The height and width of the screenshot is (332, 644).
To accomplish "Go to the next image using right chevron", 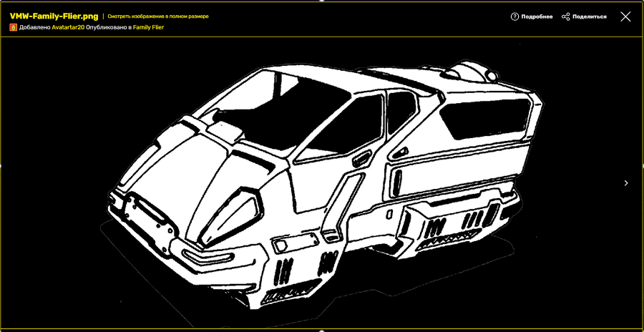I will (x=626, y=183).
